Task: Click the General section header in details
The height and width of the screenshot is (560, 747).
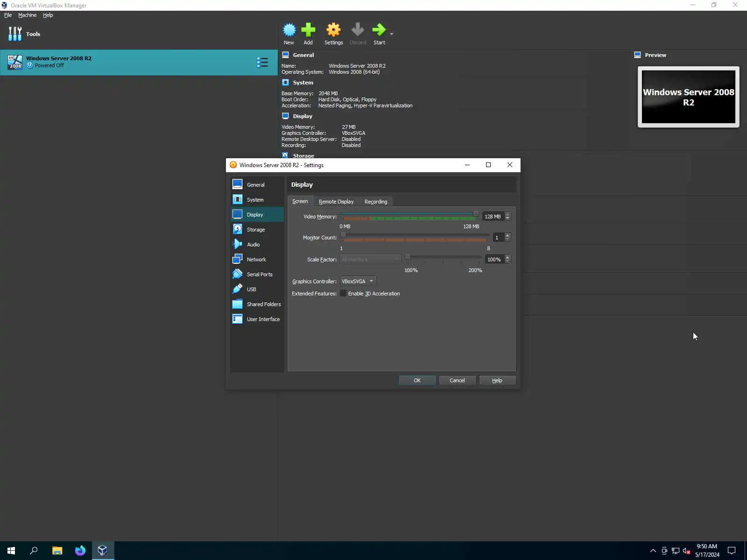Action: [303, 55]
